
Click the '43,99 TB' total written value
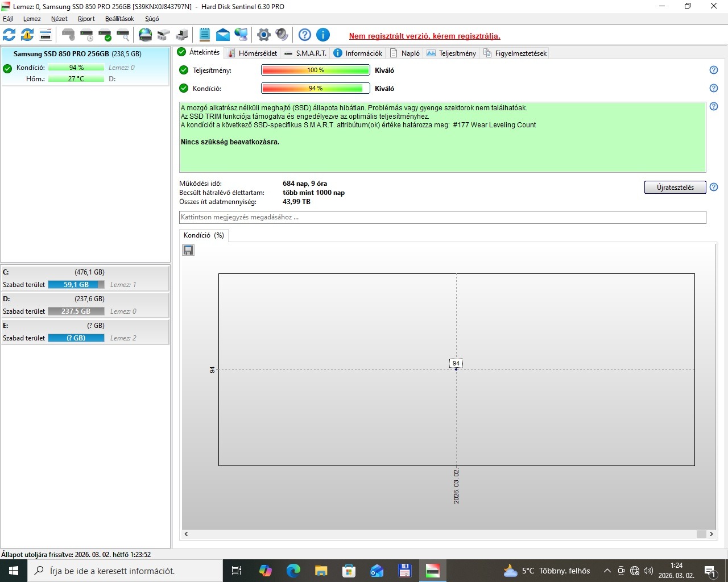(296, 202)
